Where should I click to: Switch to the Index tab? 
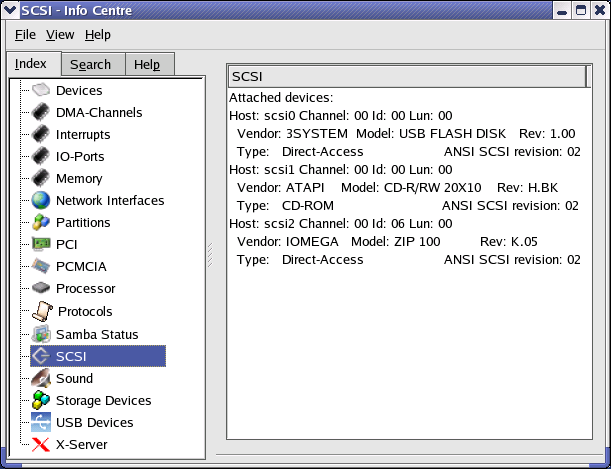34,63
